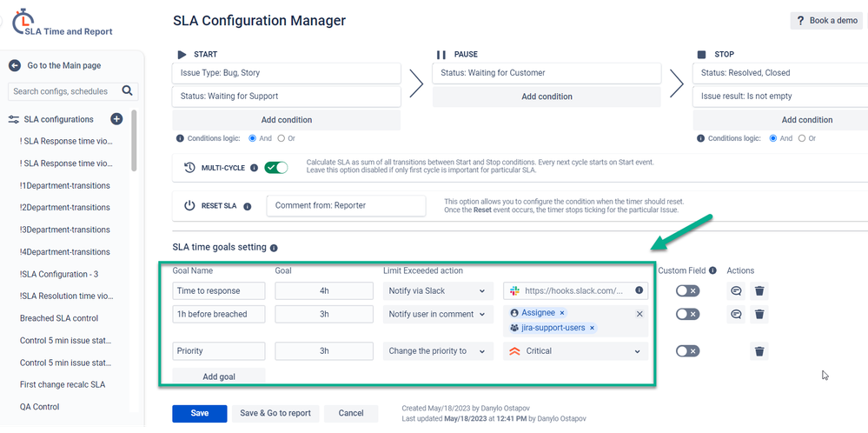Click the info icon next to Custom Field
868x433 pixels.
pyautogui.click(x=712, y=270)
